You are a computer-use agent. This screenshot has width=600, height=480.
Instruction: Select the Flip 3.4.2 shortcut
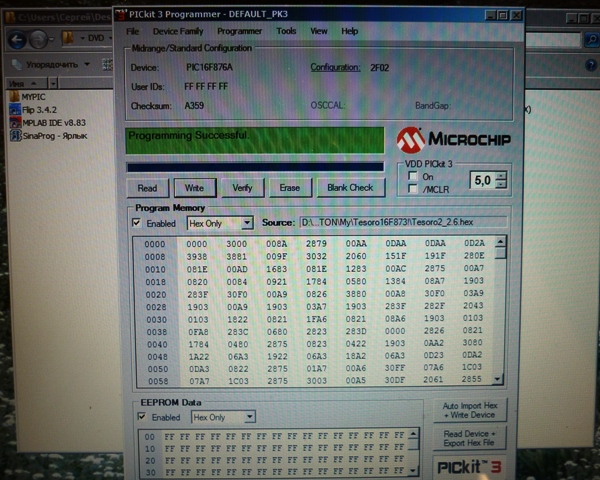pyautogui.click(x=41, y=109)
